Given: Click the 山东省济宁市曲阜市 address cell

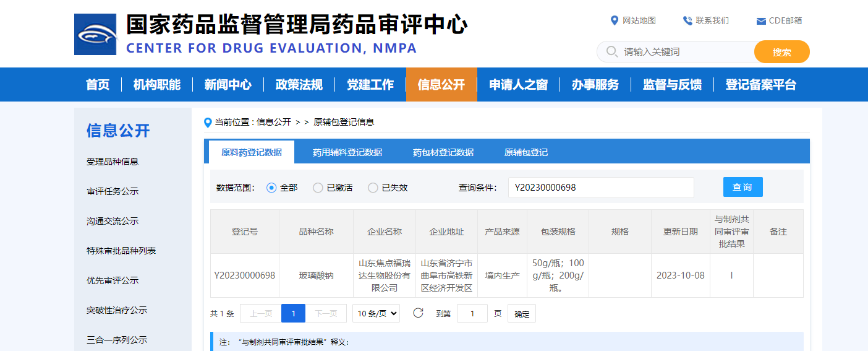Looking at the screenshot, I should click(x=447, y=275).
